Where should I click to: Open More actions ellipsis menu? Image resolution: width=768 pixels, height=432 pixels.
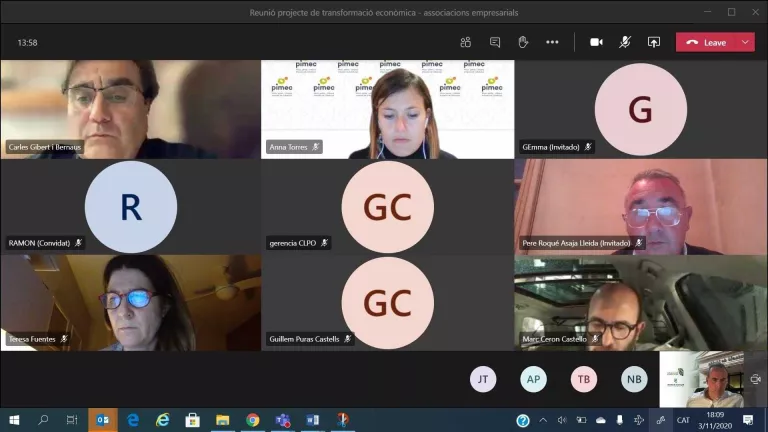(552, 42)
